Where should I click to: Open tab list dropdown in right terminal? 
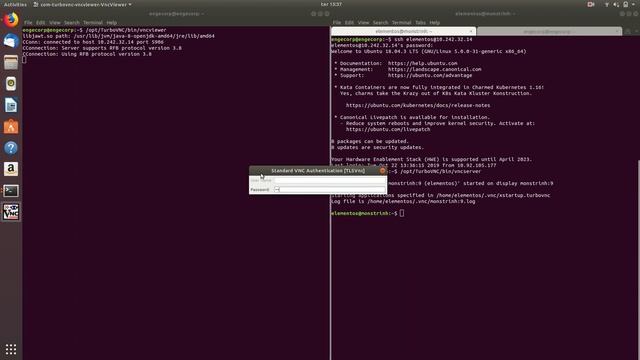point(636,31)
